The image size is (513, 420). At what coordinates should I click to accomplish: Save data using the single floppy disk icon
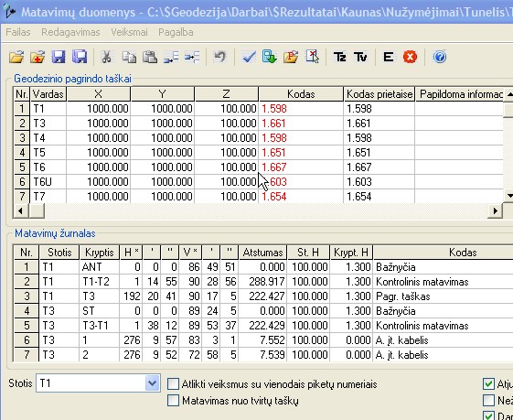coord(59,58)
